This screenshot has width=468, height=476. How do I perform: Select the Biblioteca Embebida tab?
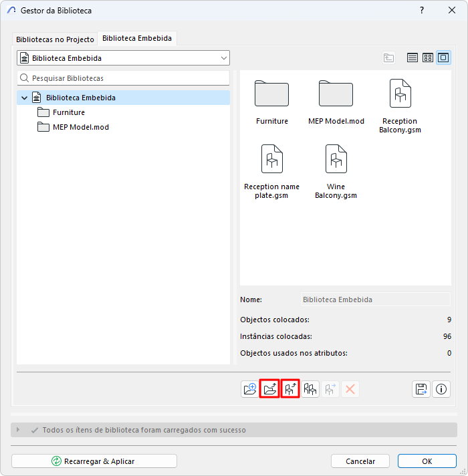pyautogui.click(x=137, y=38)
